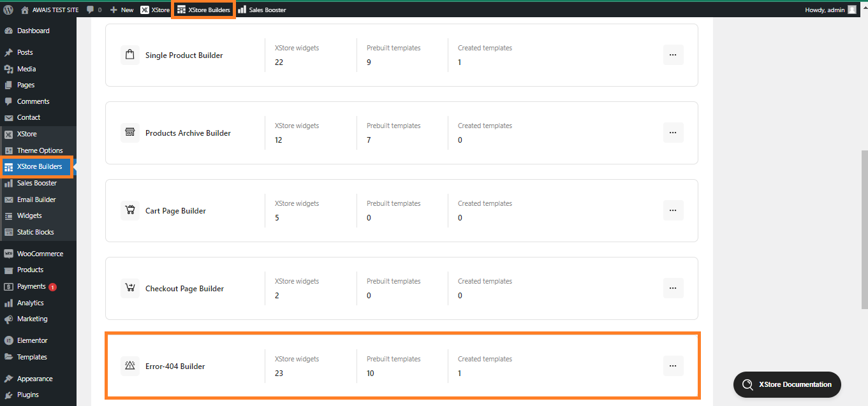Open Sales Booster in top admin bar
Viewport: 868px width, 406px height.
pyautogui.click(x=262, y=10)
